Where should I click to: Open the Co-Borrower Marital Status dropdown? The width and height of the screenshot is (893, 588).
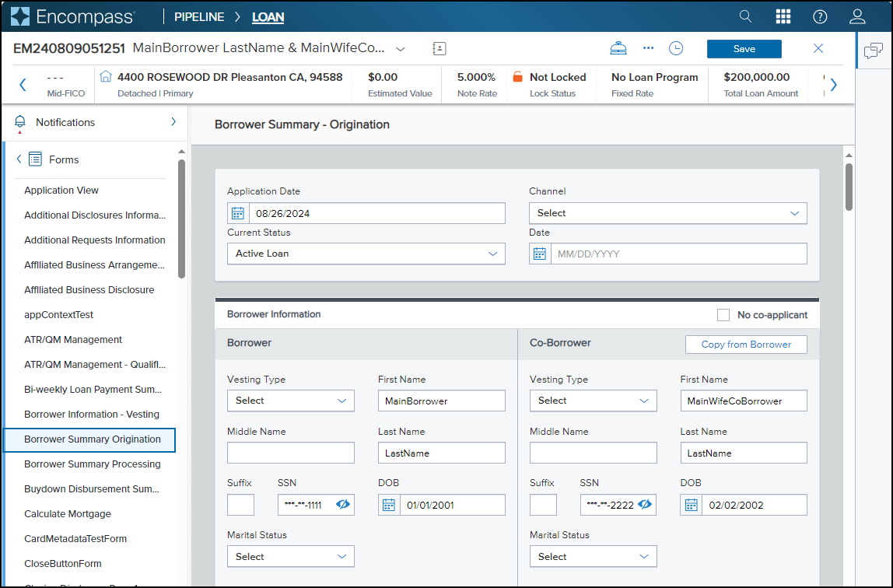pyautogui.click(x=593, y=557)
